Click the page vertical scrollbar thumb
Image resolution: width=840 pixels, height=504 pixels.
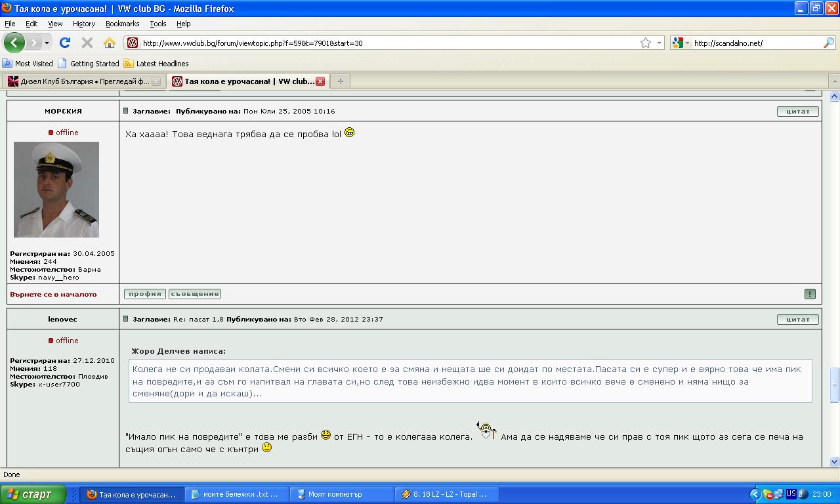click(835, 384)
